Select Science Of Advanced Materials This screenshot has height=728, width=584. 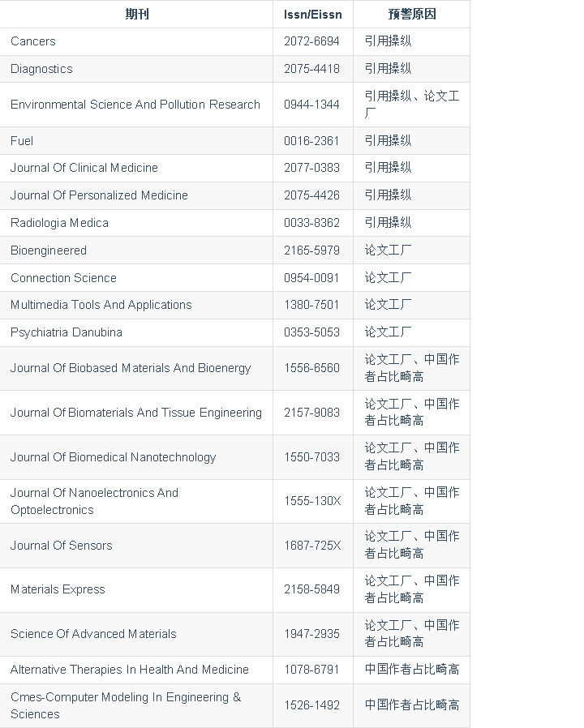click(x=93, y=634)
